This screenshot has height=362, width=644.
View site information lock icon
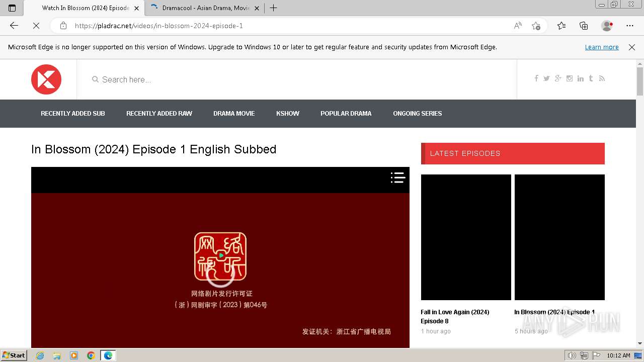tap(63, 26)
